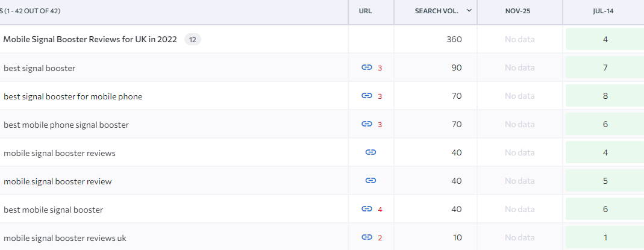
Task: Click the SEARCH VOL. column header
Action: coord(436,11)
